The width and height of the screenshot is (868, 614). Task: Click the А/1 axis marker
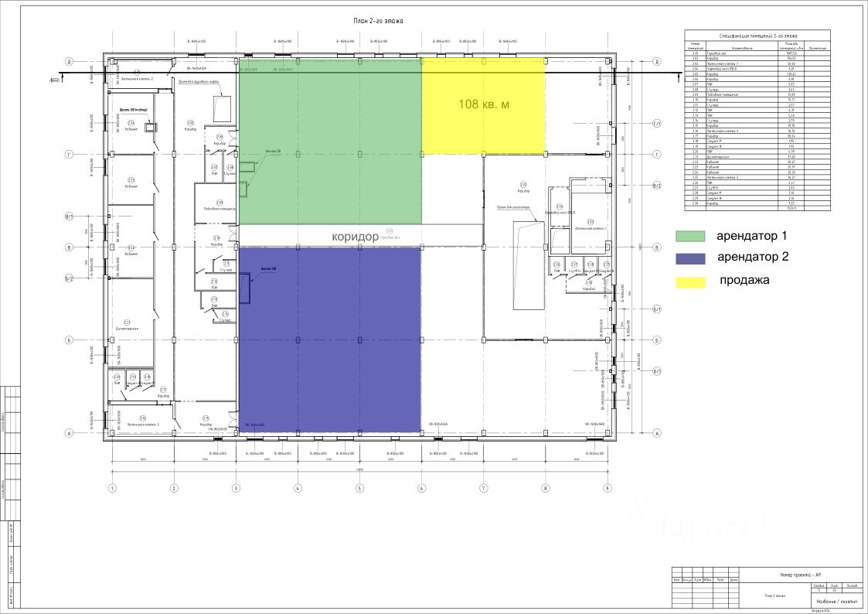point(657,371)
